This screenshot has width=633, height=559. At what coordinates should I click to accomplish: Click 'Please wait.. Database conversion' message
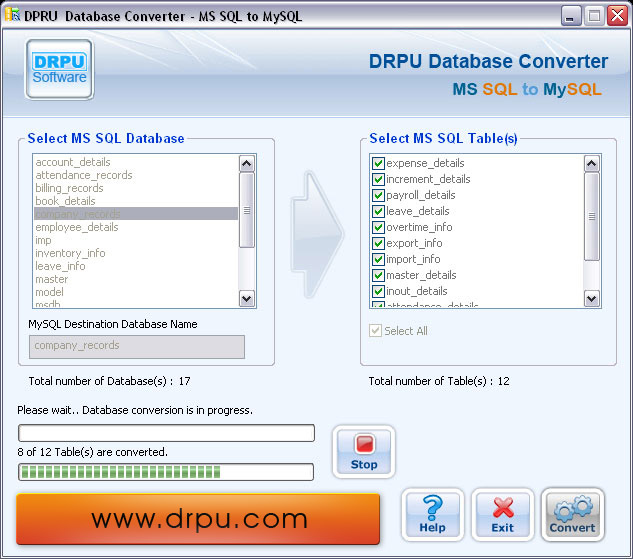135,410
